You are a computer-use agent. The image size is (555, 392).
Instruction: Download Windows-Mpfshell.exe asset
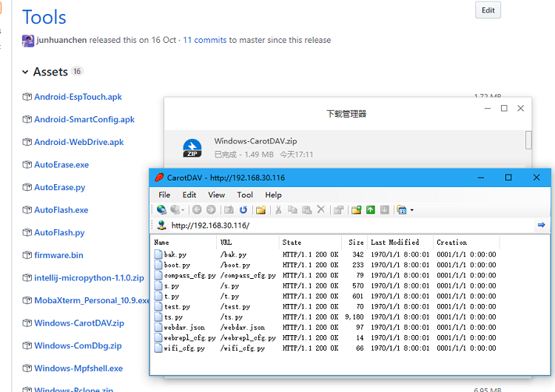click(x=78, y=368)
